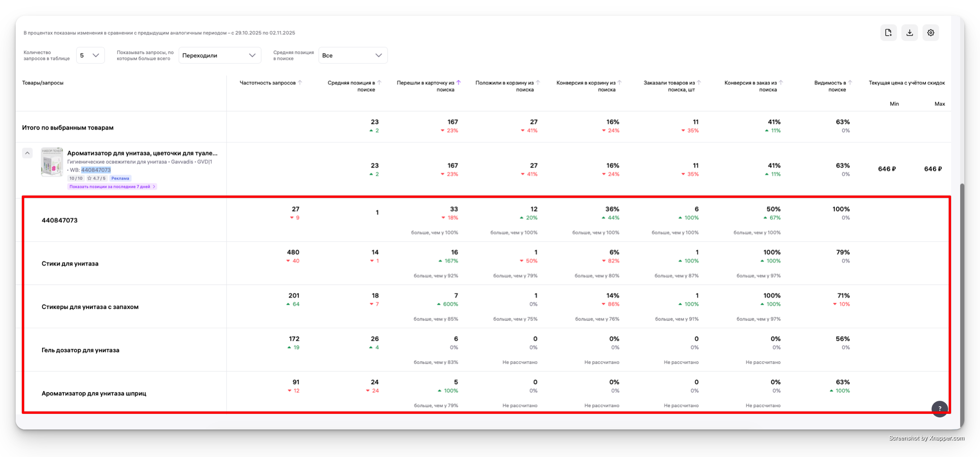Sort by Частотность запросов arrow
Image resolution: width=980 pixels, height=457 pixels.
[300, 83]
